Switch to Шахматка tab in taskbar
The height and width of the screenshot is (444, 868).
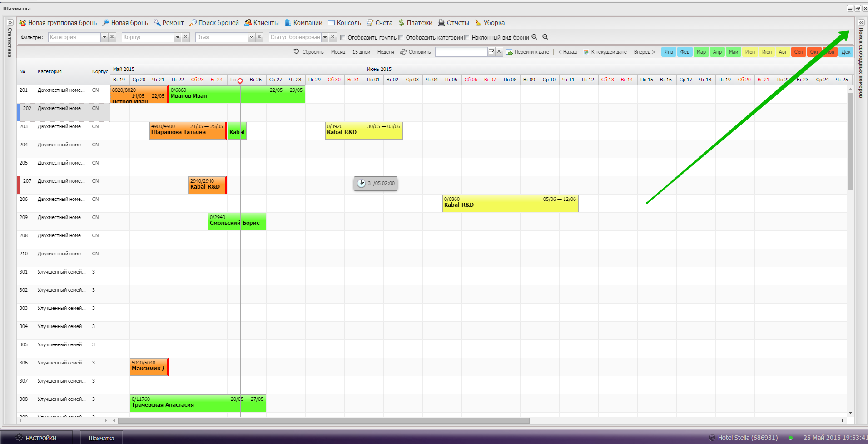point(101,438)
